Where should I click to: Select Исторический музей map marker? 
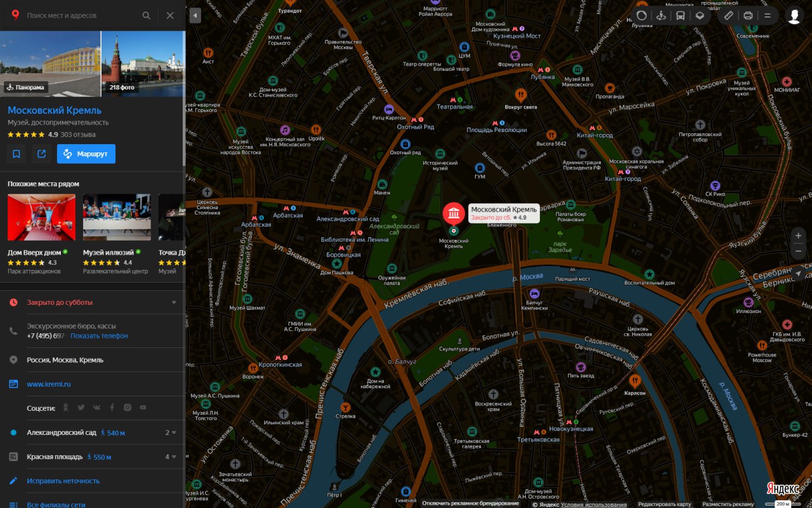(x=440, y=154)
